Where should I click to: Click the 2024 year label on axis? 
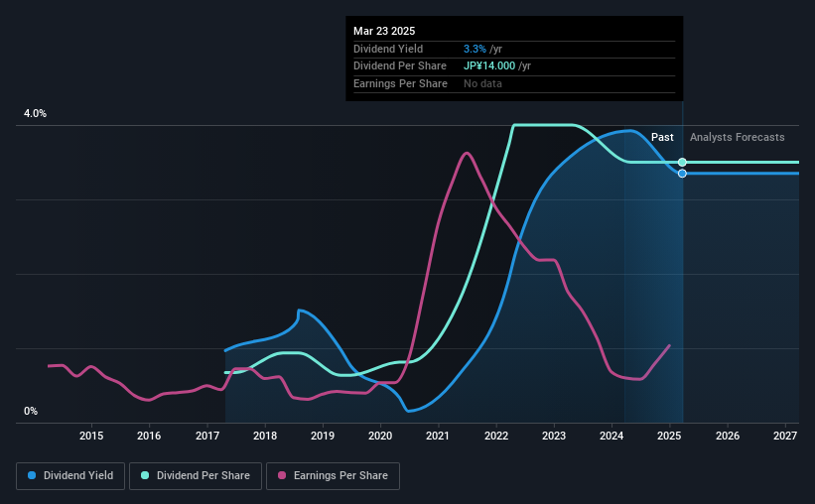pos(611,436)
